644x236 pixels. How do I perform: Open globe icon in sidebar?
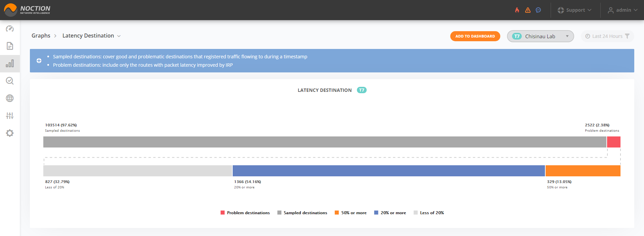pyautogui.click(x=10, y=98)
